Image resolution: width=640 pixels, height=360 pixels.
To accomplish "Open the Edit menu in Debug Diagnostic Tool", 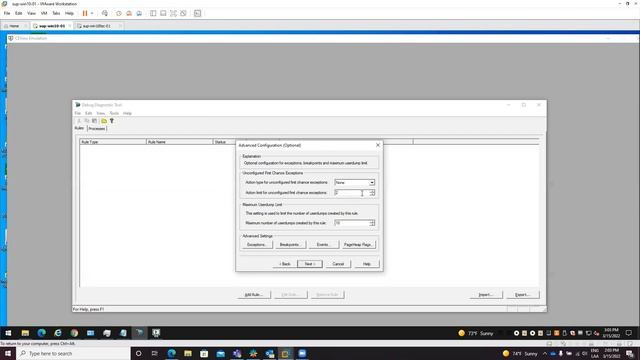I will point(88,113).
